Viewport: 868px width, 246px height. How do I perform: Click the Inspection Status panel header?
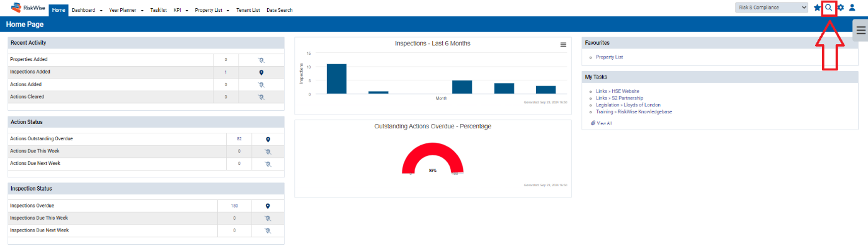point(146,189)
